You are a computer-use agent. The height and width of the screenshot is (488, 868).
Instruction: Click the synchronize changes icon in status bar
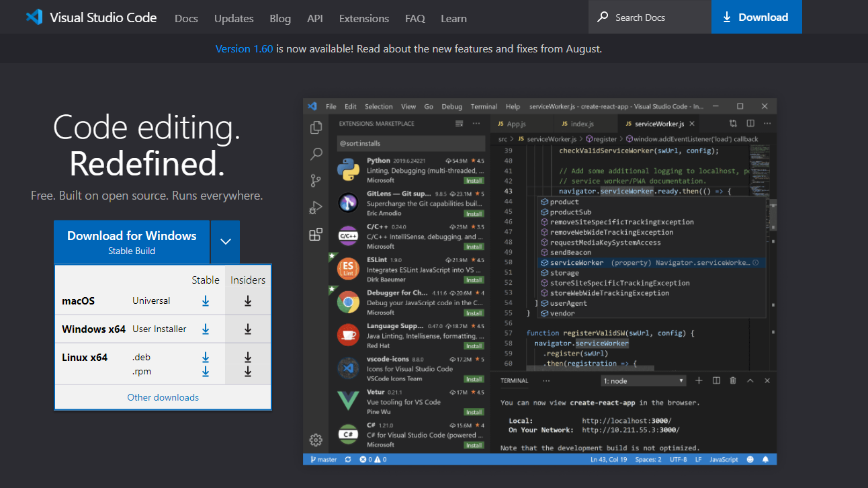pyautogui.click(x=348, y=459)
